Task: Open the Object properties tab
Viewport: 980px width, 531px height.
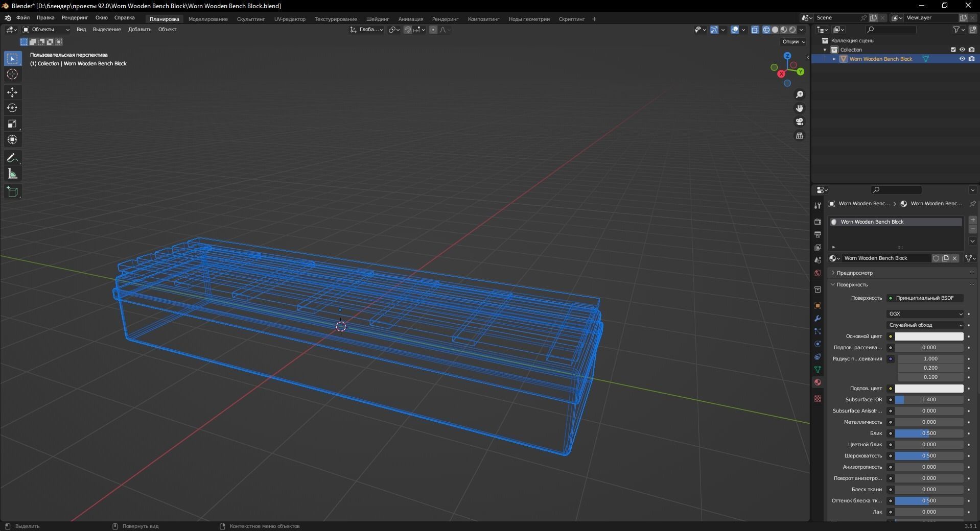Action: (818, 305)
